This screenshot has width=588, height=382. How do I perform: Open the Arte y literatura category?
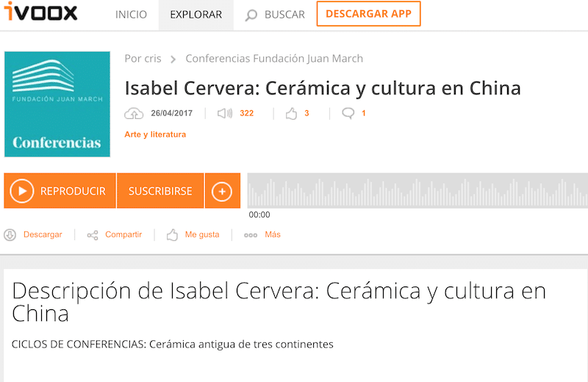(x=155, y=134)
